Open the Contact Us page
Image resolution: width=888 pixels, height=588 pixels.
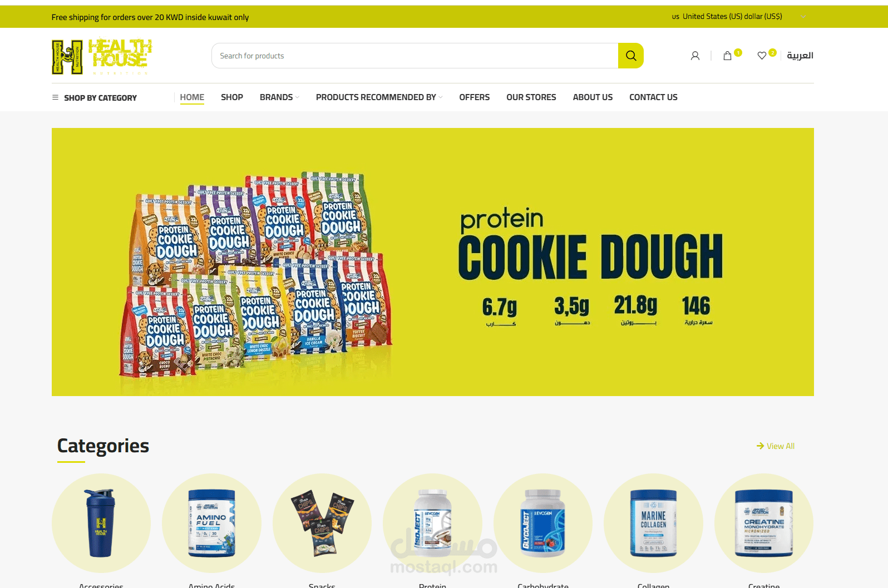[653, 97]
